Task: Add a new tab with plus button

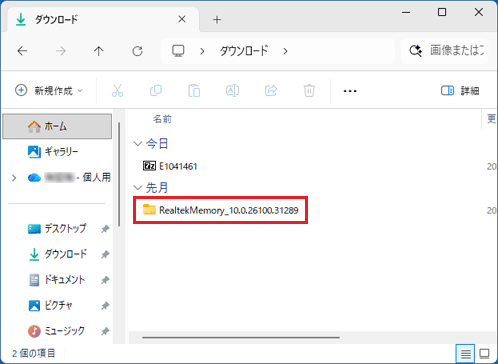Action: [x=217, y=20]
